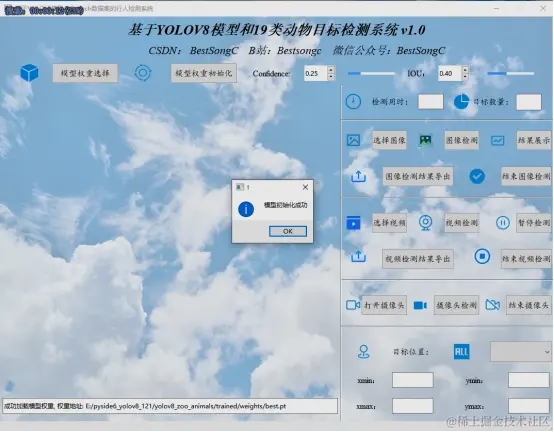Click the blue cube model icon
The image size is (554, 432).
click(x=29, y=73)
